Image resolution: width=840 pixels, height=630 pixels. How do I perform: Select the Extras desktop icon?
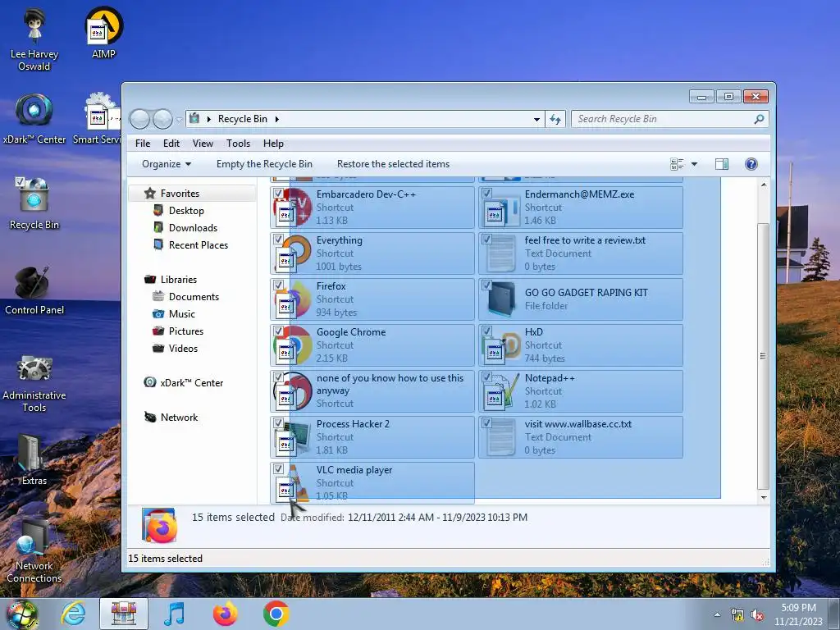[34, 459]
